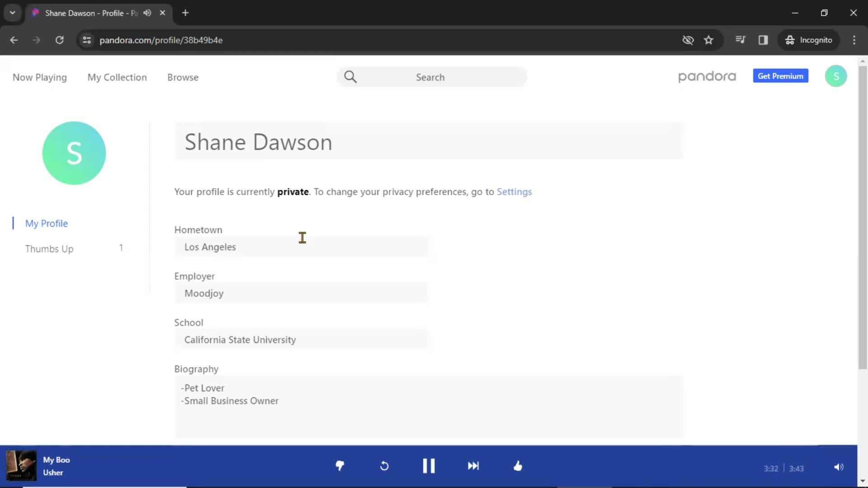Click the address bar URL
The height and width of the screenshot is (488, 868).
point(161,40)
